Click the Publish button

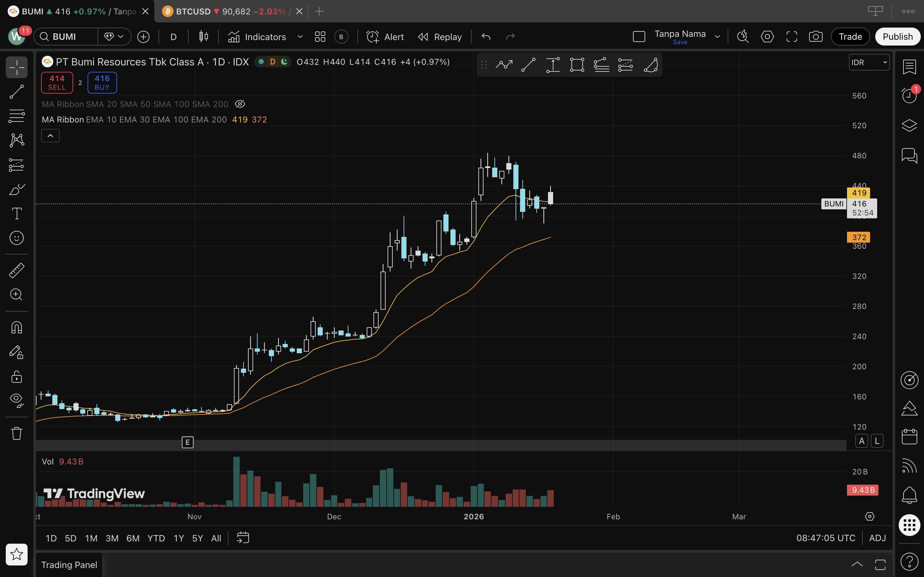click(x=897, y=37)
